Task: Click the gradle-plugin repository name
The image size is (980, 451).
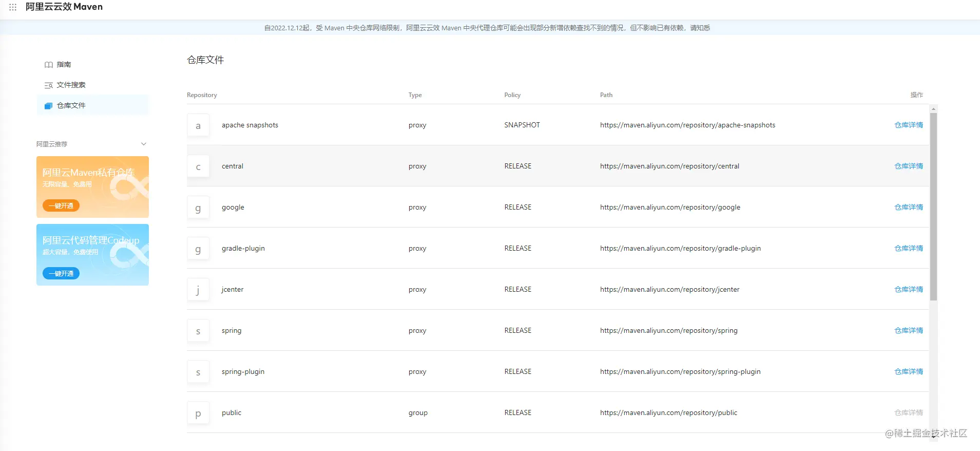Action: (x=243, y=249)
